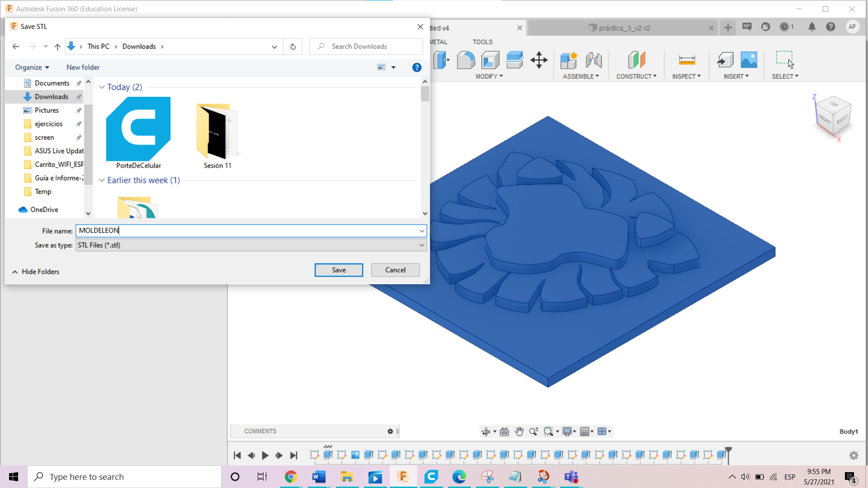Image resolution: width=868 pixels, height=488 pixels.
Task: Click the File name input field
Action: pyautogui.click(x=248, y=230)
